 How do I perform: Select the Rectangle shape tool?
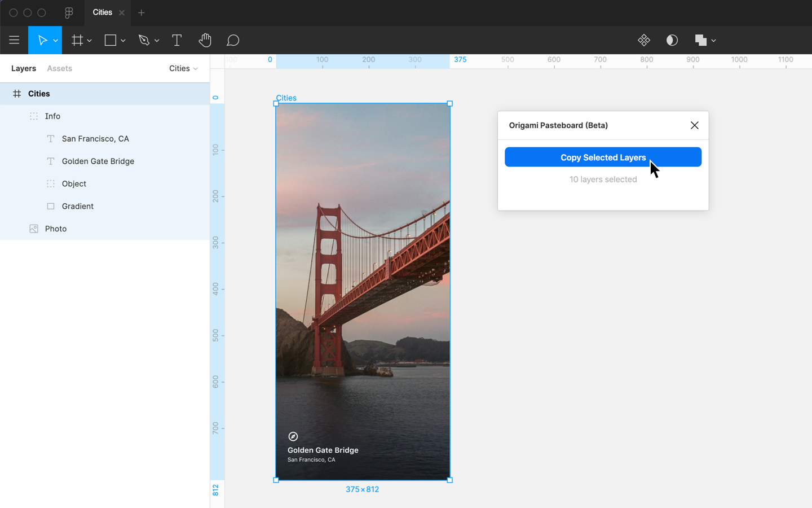click(111, 40)
